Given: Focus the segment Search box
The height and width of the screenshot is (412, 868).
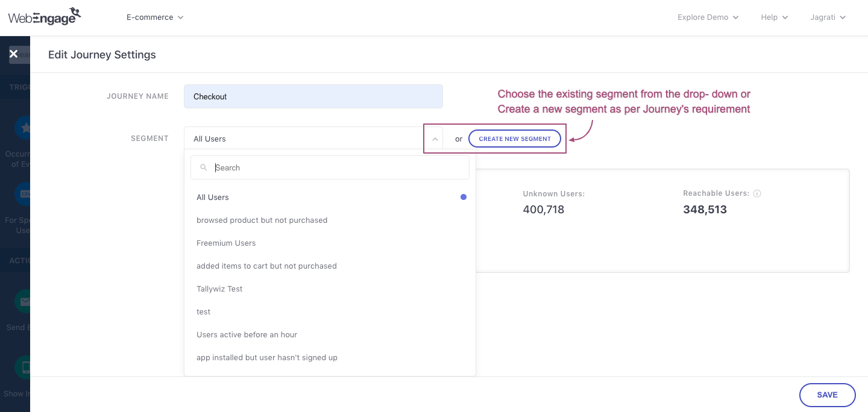Looking at the screenshot, I should [x=338, y=167].
